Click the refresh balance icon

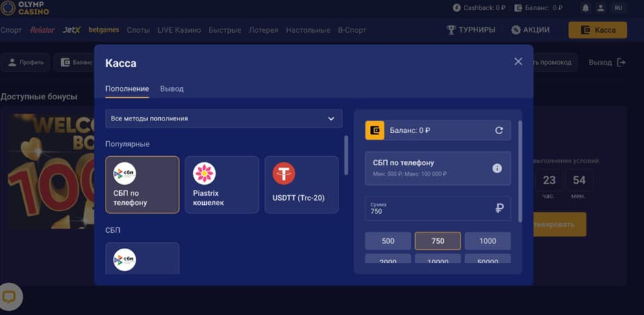coord(499,130)
